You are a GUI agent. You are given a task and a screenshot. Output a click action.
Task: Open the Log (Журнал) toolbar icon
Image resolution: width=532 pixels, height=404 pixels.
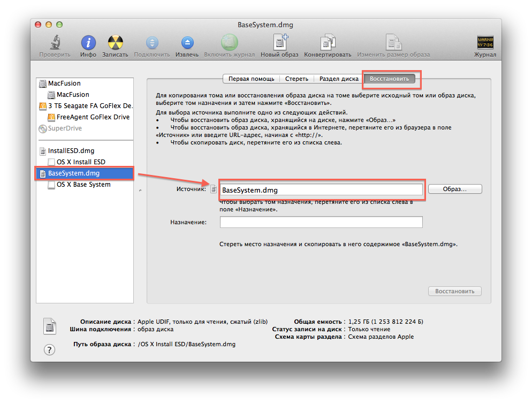point(485,43)
